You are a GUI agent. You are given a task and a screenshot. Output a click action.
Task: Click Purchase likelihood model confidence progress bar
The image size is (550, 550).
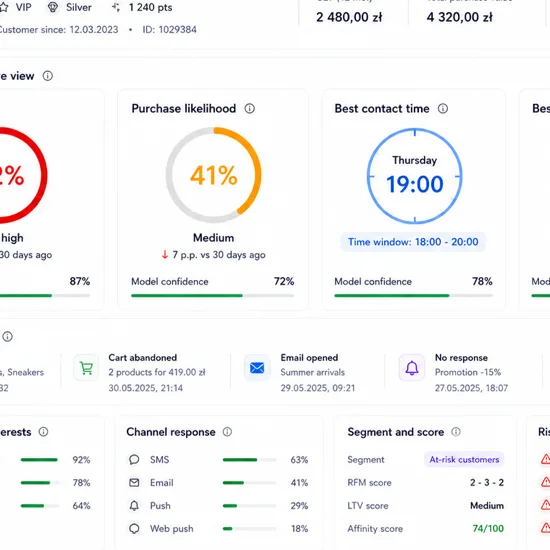[x=213, y=296]
